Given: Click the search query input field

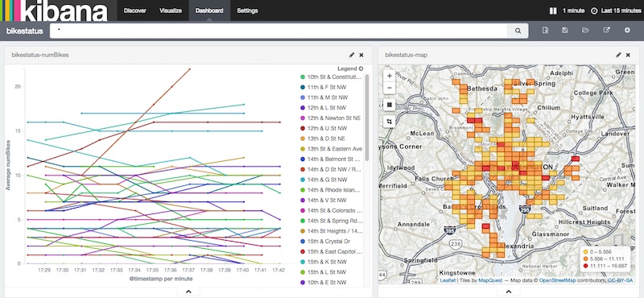Looking at the screenshot, I should 279,31.
